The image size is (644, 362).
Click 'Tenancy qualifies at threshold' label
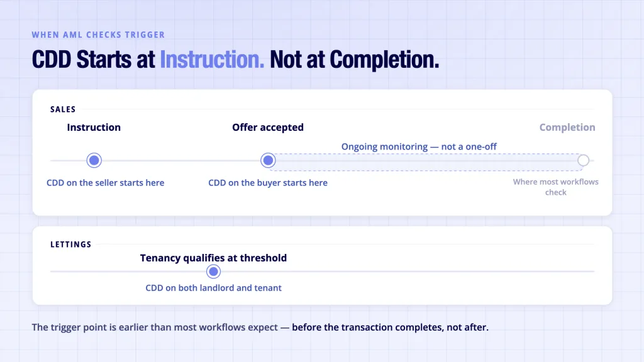pyautogui.click(x=213, y=258)
